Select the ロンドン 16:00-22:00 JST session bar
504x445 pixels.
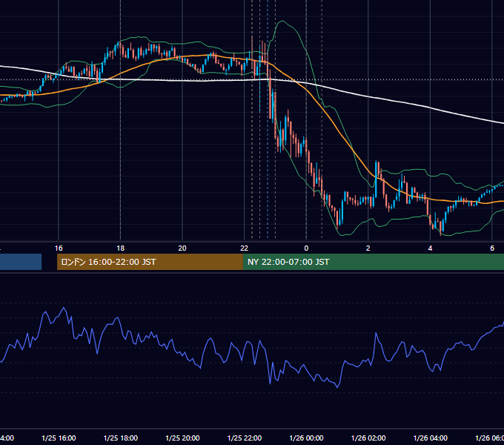[x=150, y=262]
